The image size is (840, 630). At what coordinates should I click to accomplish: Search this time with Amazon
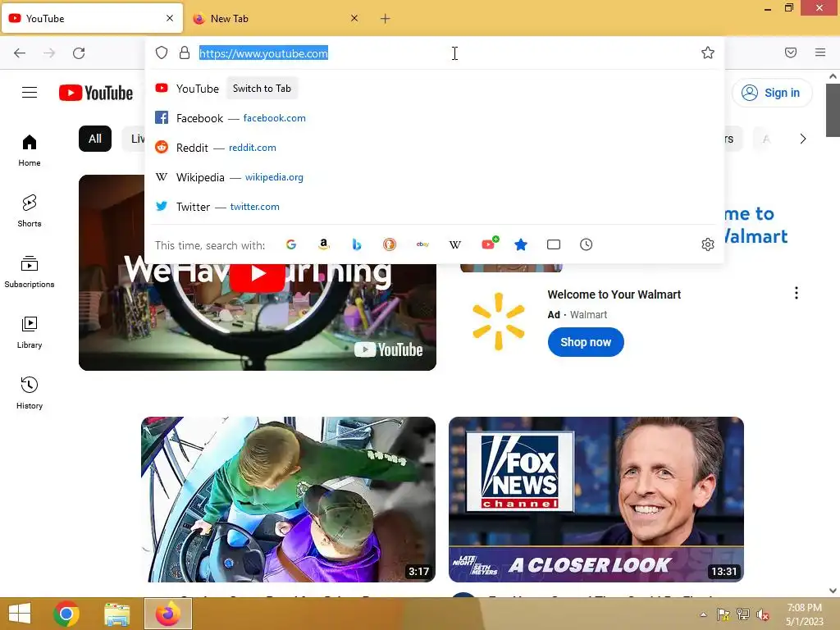[x=323, y=244]
